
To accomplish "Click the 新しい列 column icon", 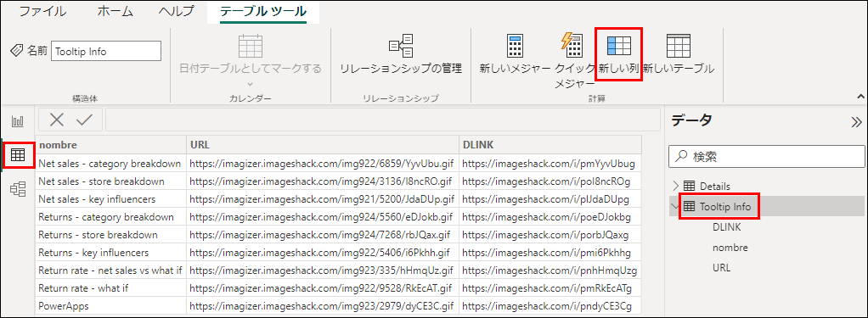I will [x=619, y=45].
